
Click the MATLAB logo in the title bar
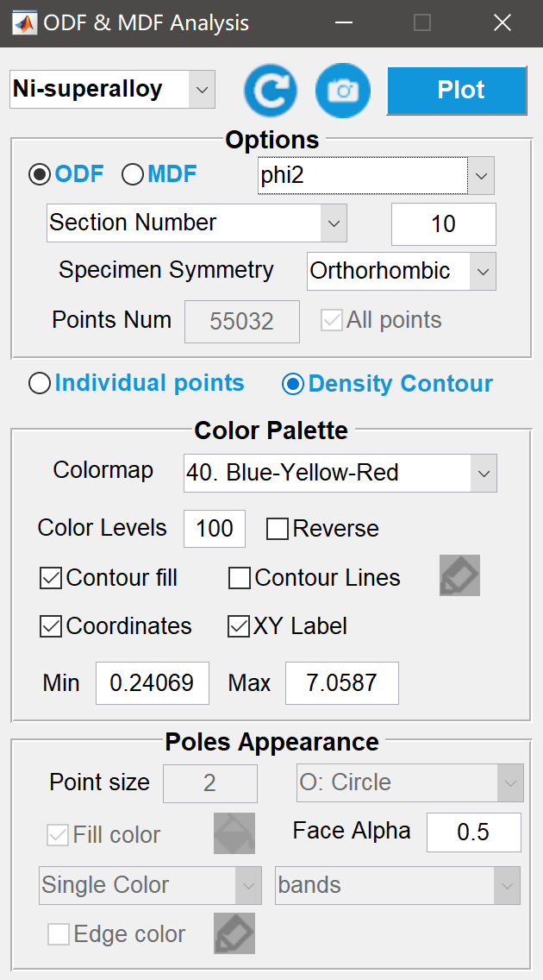24,23
